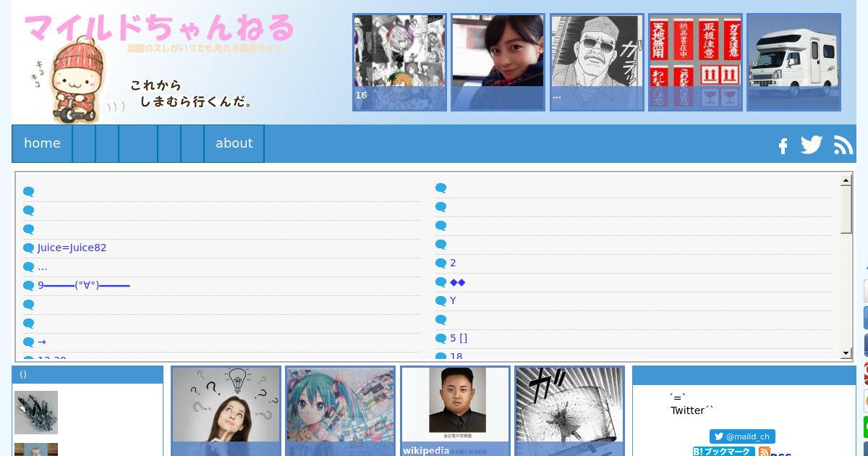Screen dimensions: 868x456
Task: Open the 'Y' thread link
Action: click(453, 300)
